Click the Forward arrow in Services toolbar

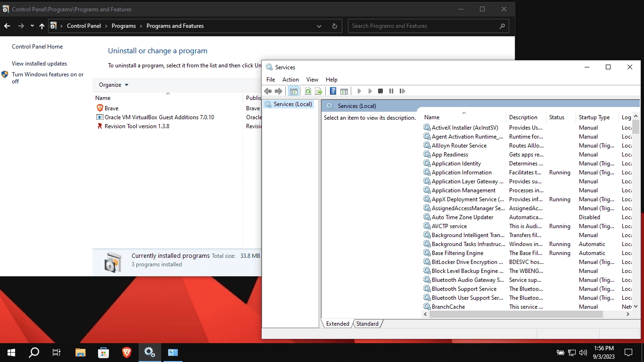click(279, 91)
